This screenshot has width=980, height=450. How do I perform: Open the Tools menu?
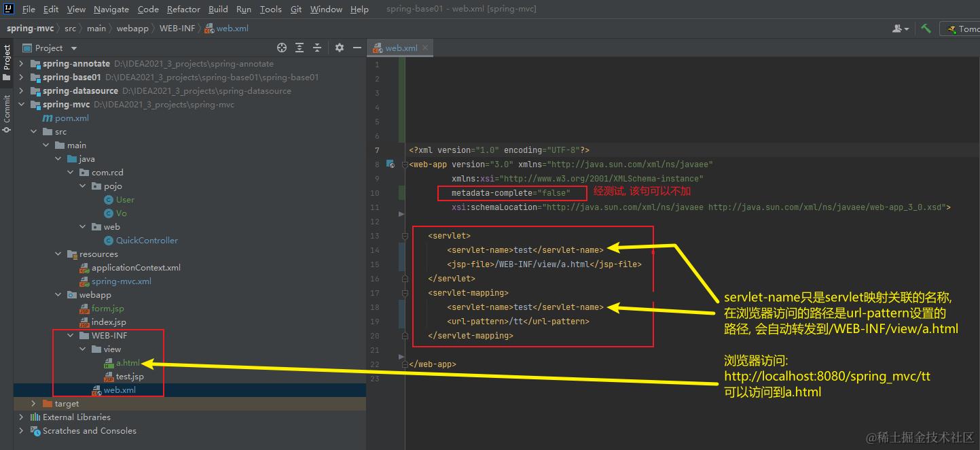point(270,9)
